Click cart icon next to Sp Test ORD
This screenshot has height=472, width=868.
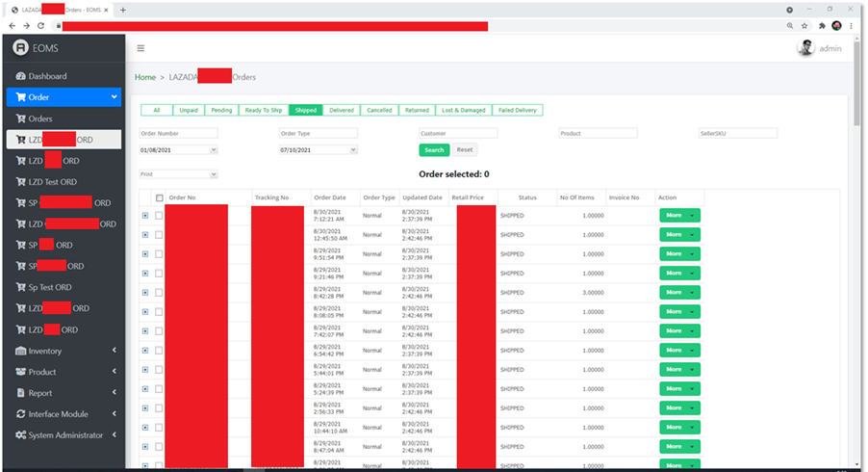20,287
